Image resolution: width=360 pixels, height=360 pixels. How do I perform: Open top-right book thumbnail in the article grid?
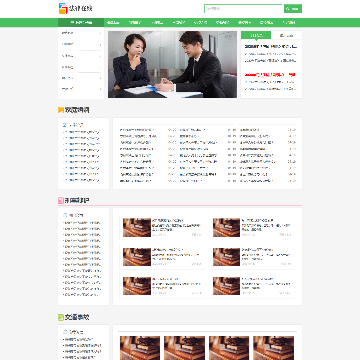click(226, 228)
